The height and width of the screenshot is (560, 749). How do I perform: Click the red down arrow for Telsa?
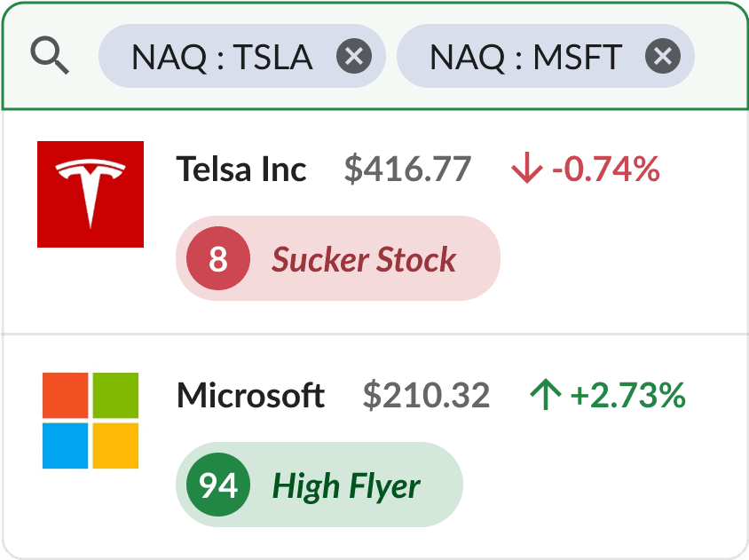click(x=526, y=169)
